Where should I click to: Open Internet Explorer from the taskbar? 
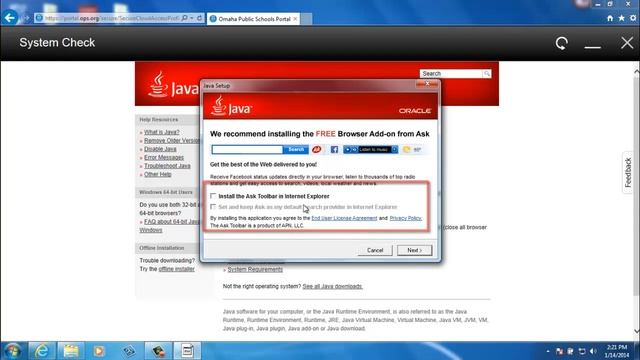pos(42,351)
